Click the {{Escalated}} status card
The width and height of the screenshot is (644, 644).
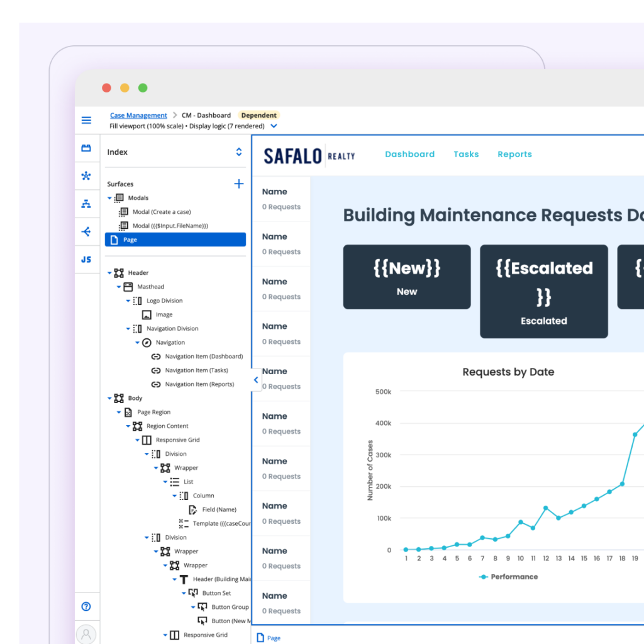pyautogui.click(x=544, y=292)
